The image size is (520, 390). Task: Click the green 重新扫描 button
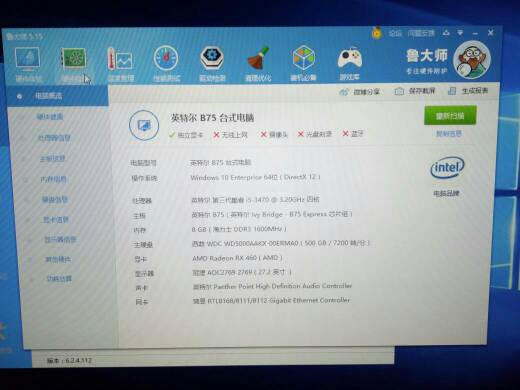[x=450, y=116]
